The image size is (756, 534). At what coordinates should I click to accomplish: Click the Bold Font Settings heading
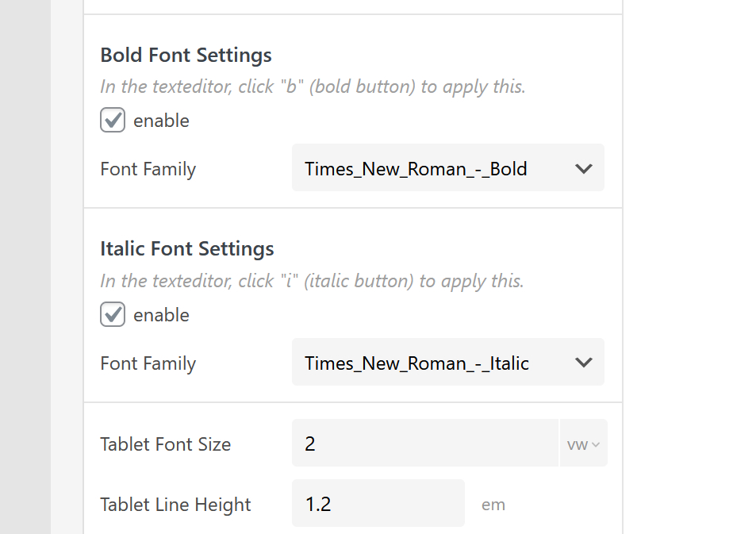pyautogui.click(x=186, y=56)
